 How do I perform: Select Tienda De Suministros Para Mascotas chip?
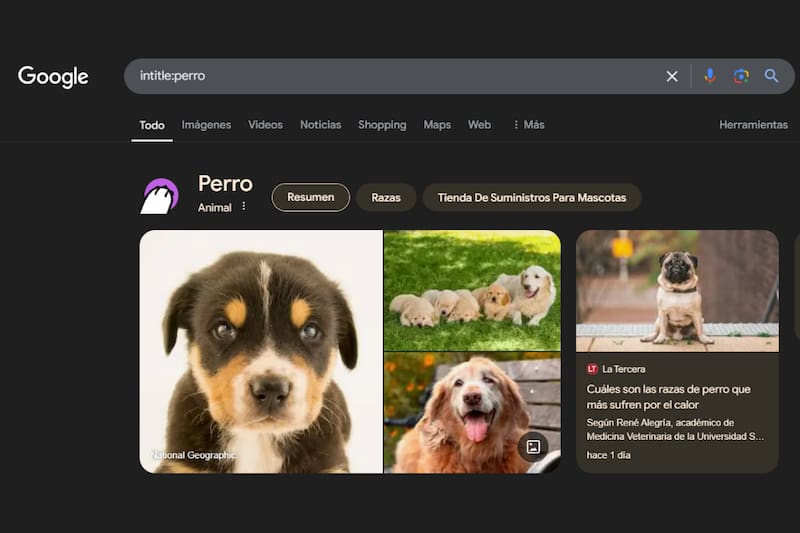click(531, 198)
